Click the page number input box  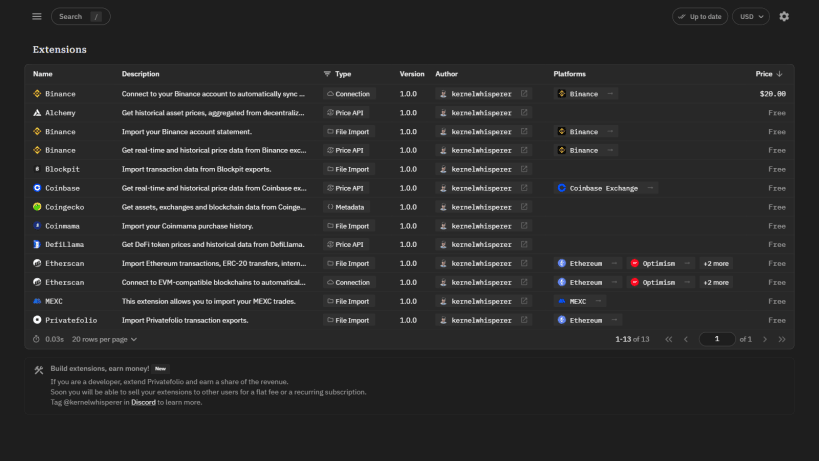717,339
